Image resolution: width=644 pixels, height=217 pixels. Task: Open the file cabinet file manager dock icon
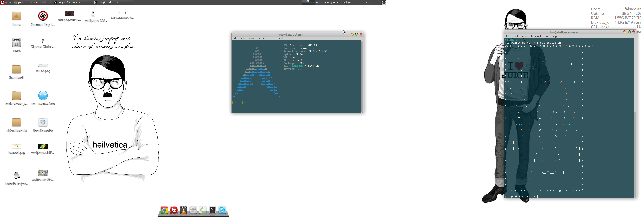click(193, 210)
